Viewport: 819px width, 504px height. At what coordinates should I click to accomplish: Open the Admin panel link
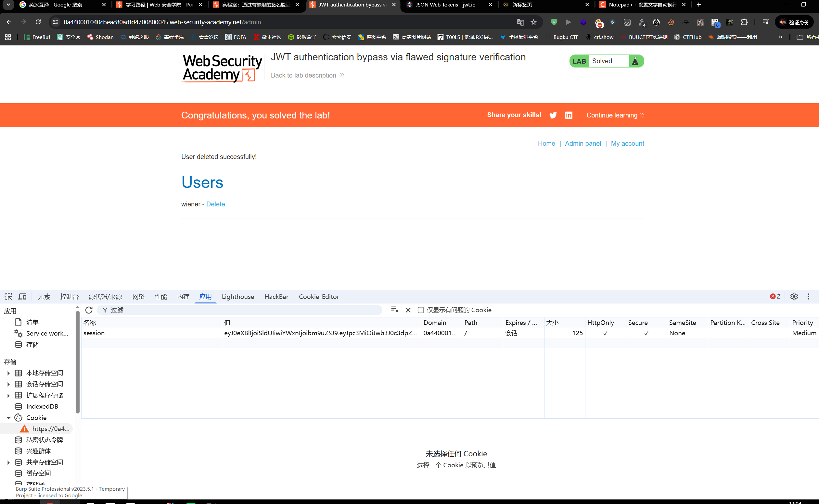[582, 143]
